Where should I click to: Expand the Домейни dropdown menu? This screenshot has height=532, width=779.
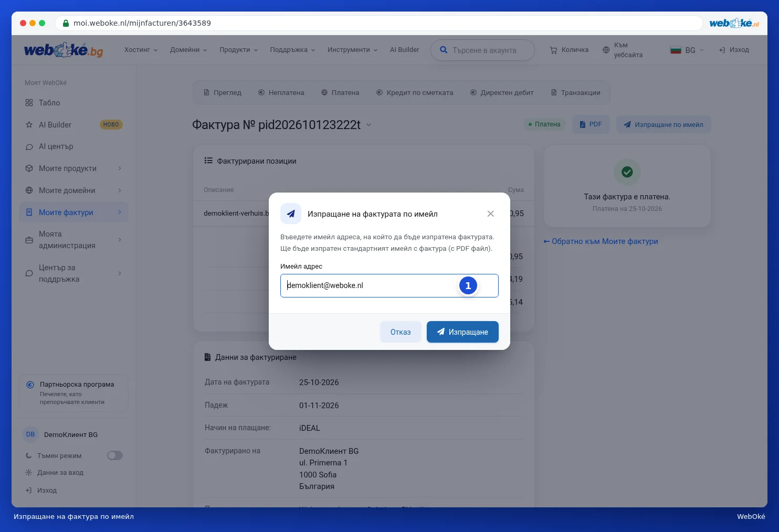point(188,50)
